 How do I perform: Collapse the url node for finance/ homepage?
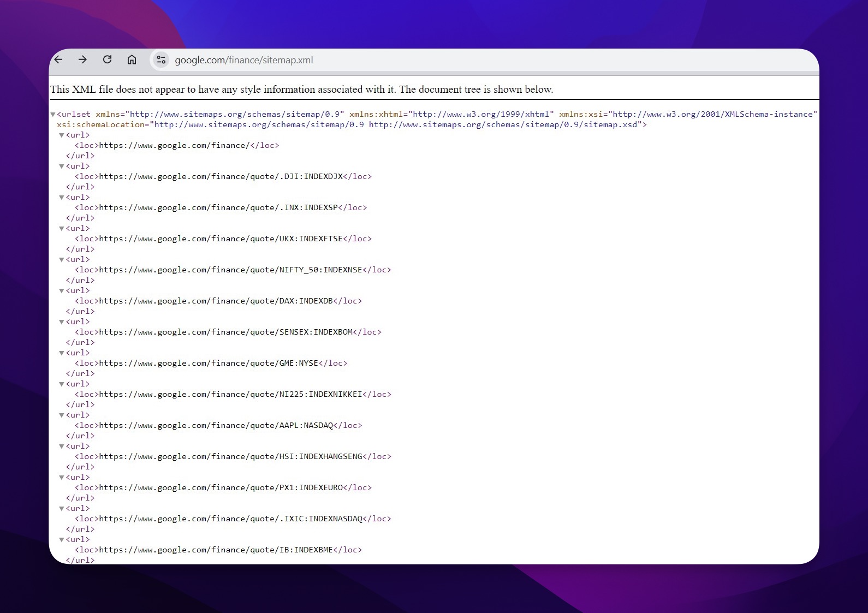62,135
